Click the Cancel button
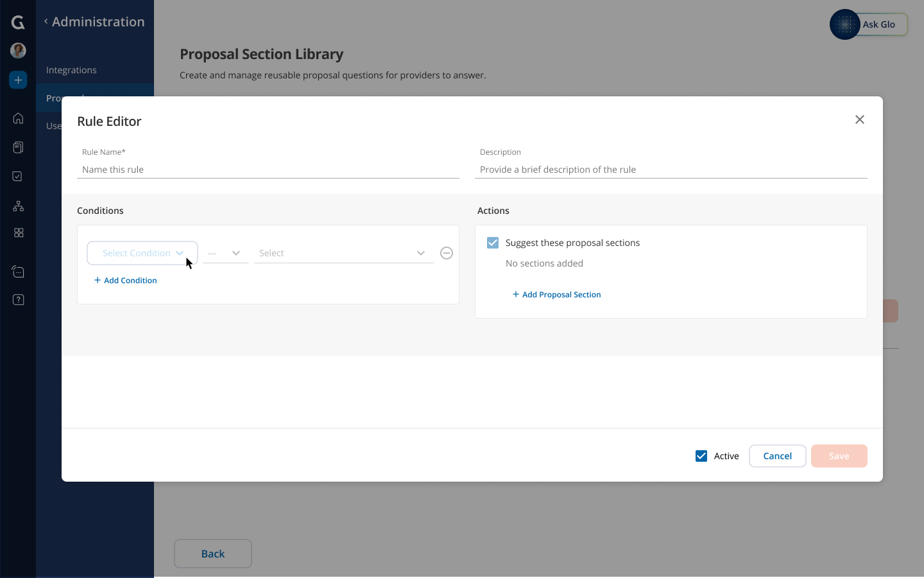The width and height of the screenshot is (924, 578). (777, 456)
